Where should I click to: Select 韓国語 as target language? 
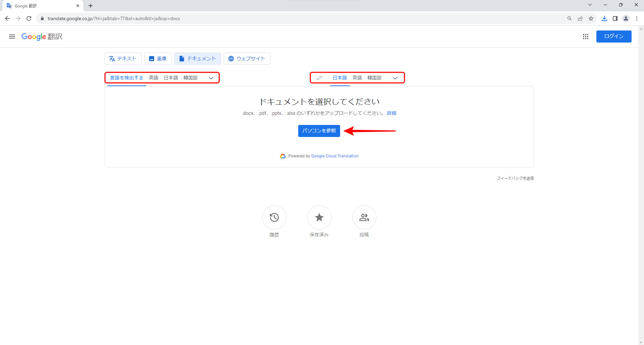tap(374, 78)
